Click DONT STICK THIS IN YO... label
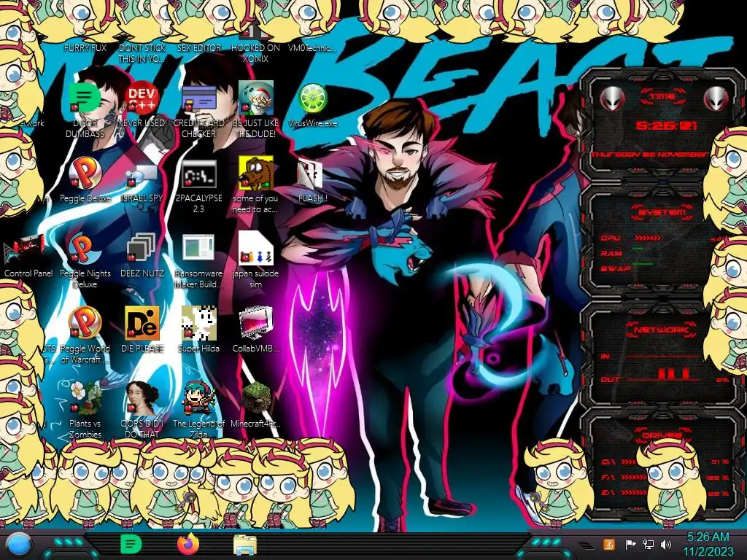This screenshot has height=560, width=747. point(142,53)
